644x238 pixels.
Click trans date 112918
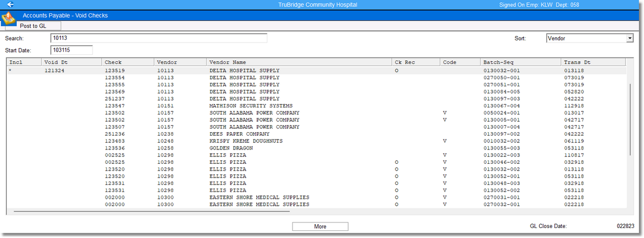tap(574, 106)
